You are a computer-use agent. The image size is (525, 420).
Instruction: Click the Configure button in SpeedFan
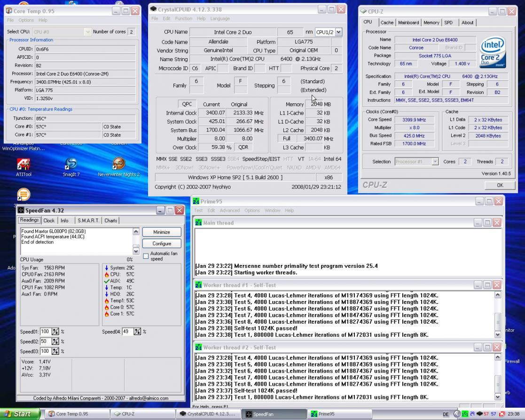coord(162,244)
